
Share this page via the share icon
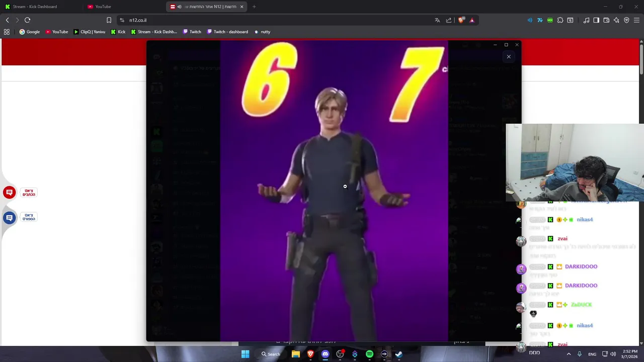point(449,20)
